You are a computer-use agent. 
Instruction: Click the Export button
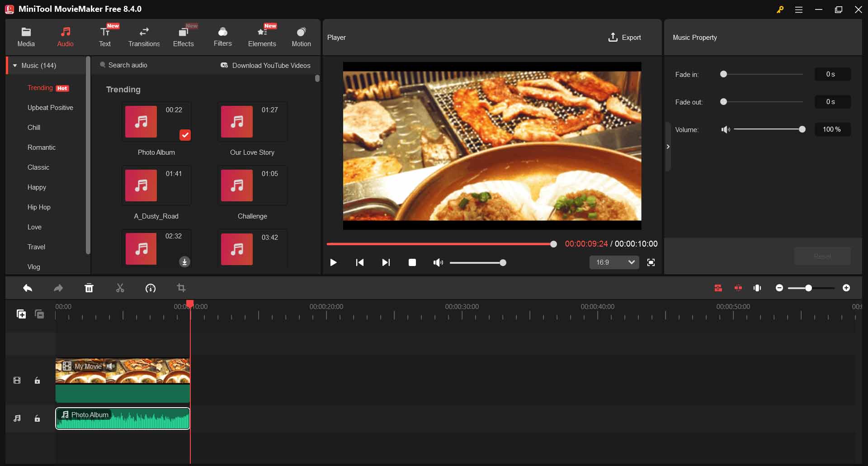click(x=624, y=37)
